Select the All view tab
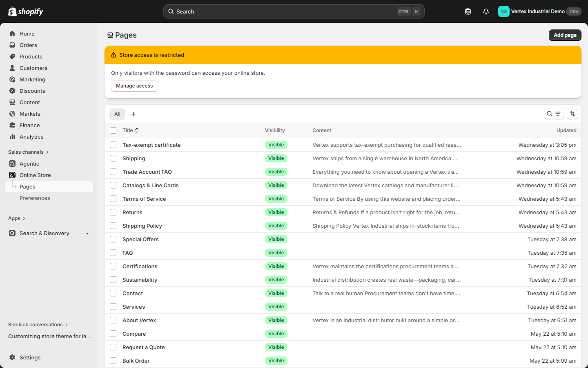Viewport: 588px width, 368px height. click(117, 114)
